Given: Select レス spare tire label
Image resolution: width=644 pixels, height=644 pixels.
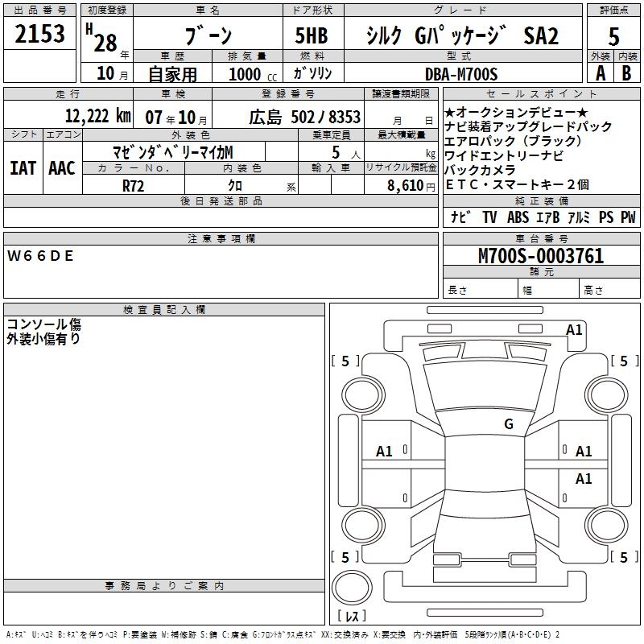Looking at the screenshot, I should pyautogui.click(x=352, y=615).
